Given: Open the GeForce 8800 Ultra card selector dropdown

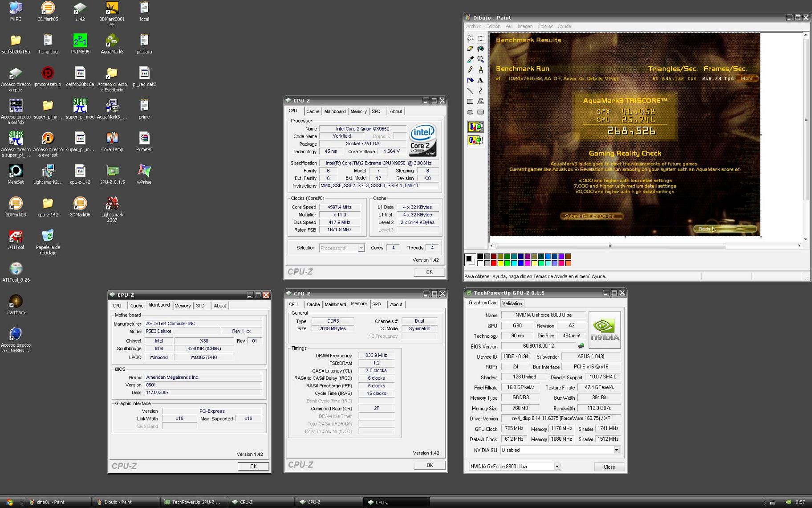Looking at the screenshot, I should (557, 467).
